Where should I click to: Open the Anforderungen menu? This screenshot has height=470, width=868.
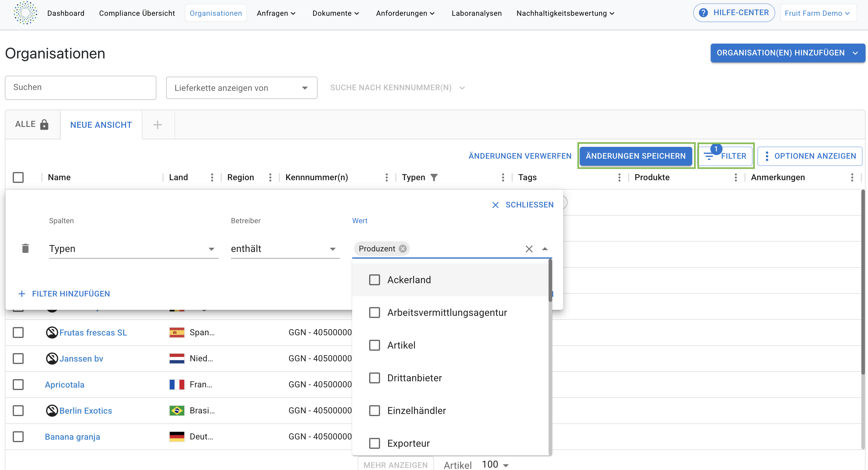click(x=405, y=13)
